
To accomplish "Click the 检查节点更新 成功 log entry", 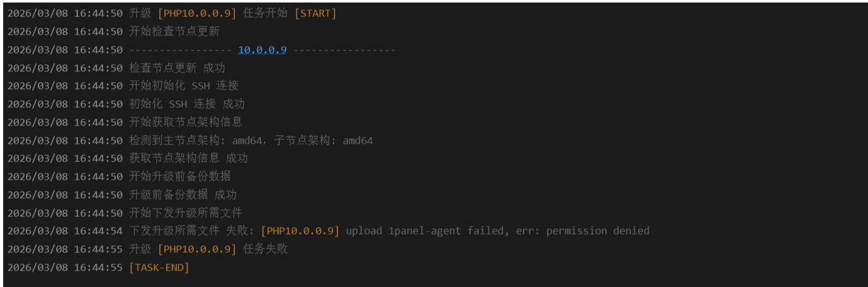I will click(x=177, y=67).
